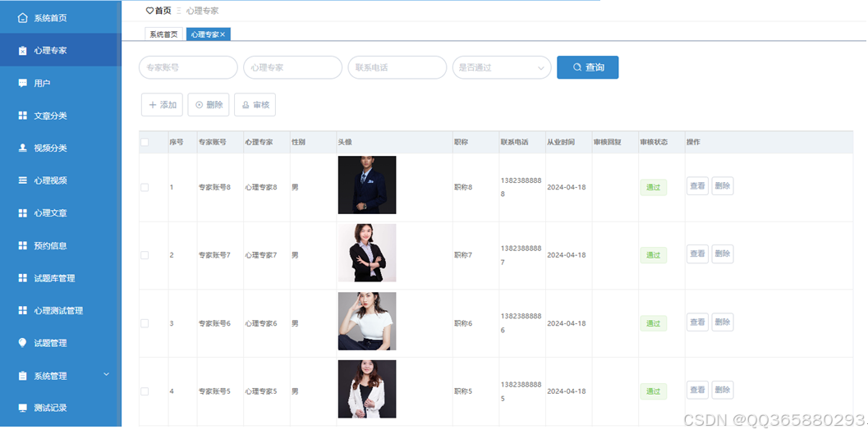This screenshot has width=868, height=434.
Task: Focus the 心理专家 search field
Action: pyautogui.click(x=293, y=67)
